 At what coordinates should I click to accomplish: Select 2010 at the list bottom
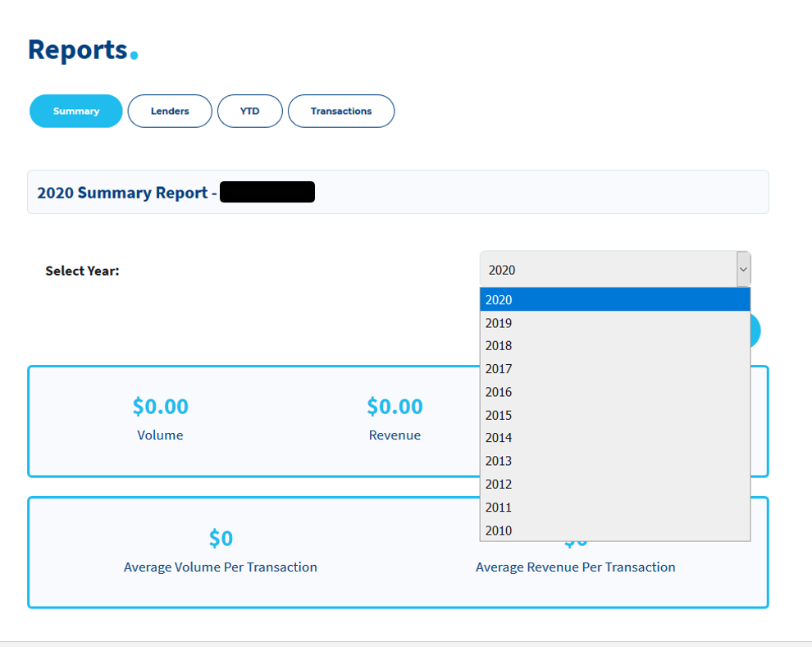[614, 530]
